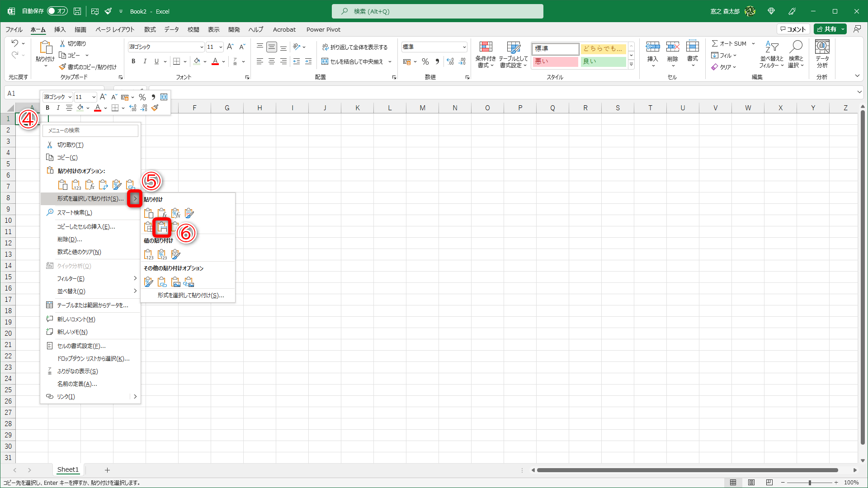Expand the Paste Special submenu arrow
Image resolution: width=868 pixels, height=488 pixels.
[135, 198]
